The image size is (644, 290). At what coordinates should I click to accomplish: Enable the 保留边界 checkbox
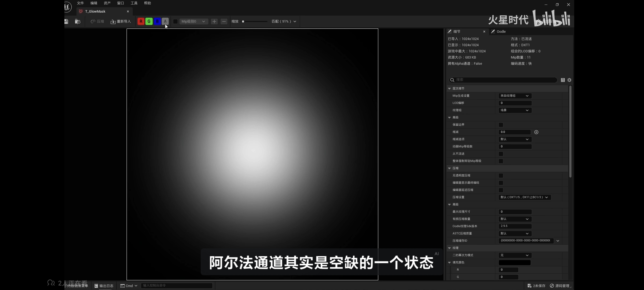pos(501,125)
